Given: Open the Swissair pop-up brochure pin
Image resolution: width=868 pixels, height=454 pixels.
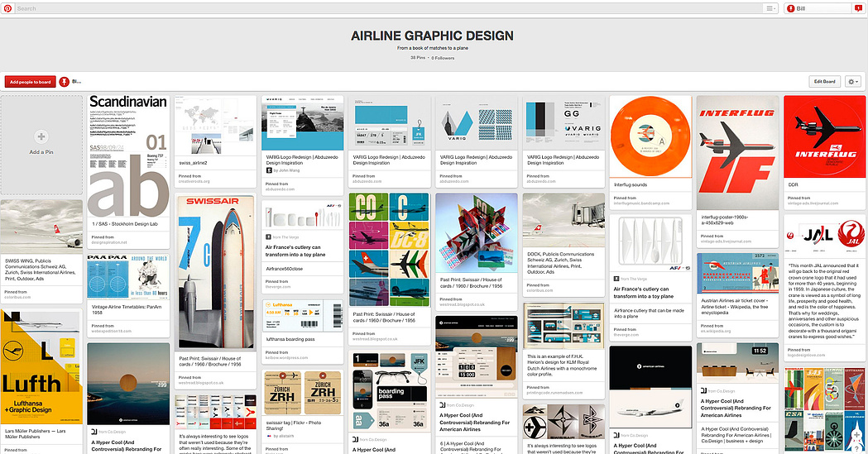Looking at the screenshot, I should 477,233.
